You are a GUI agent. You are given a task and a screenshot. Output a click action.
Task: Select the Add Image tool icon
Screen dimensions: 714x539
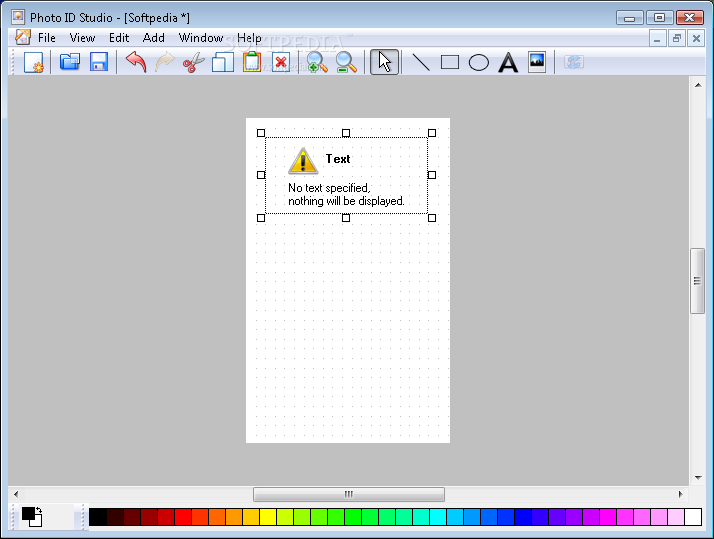tap(537, 62)
